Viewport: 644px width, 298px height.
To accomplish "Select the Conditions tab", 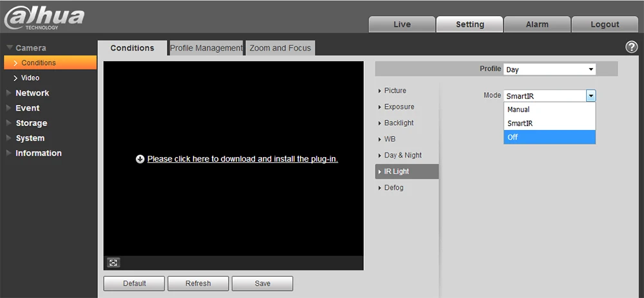I will [x=132, y=48].
